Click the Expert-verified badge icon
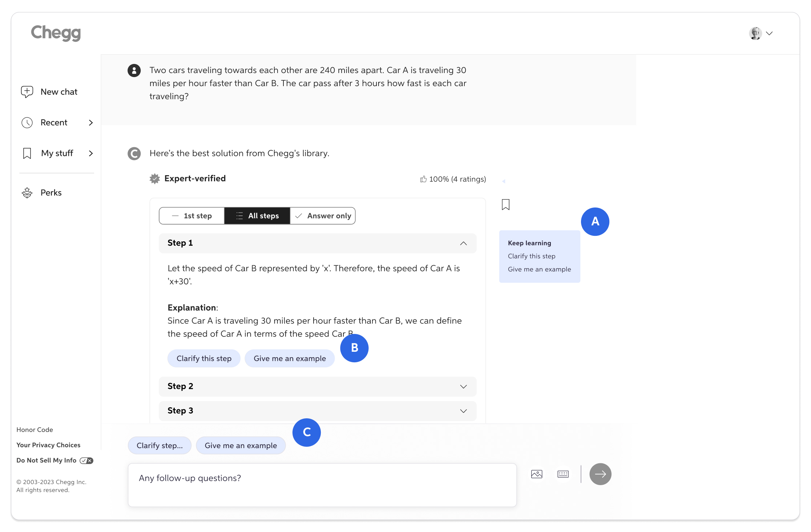Screen dimensions: 811x532 tap(155, 179)
